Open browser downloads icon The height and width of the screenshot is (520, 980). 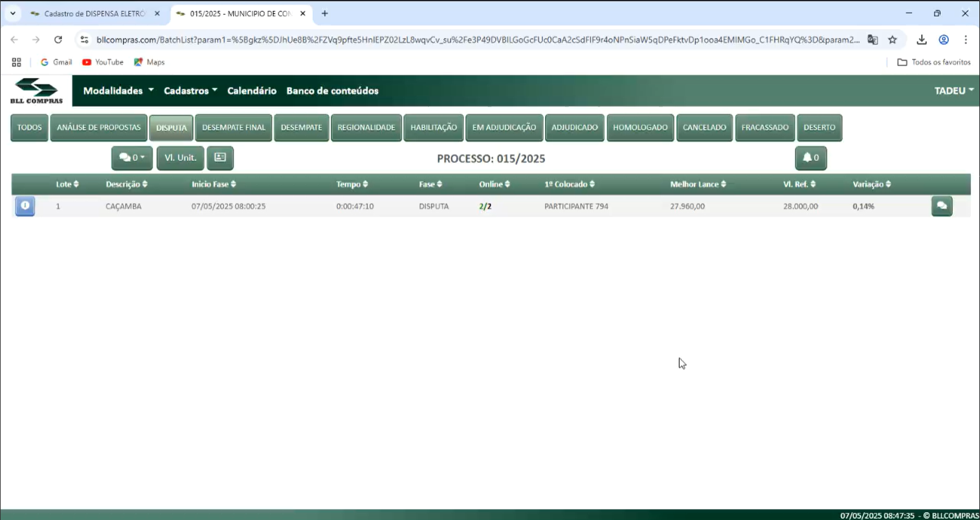pos(922,39)
